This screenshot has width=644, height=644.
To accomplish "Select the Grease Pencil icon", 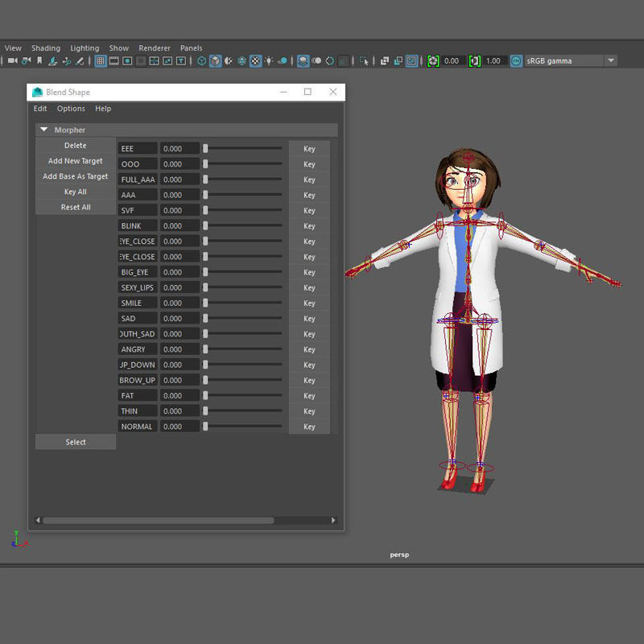I will tap(80, 61).
